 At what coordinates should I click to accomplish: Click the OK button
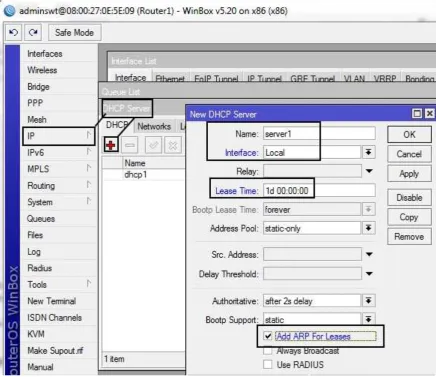coord(409,135)
